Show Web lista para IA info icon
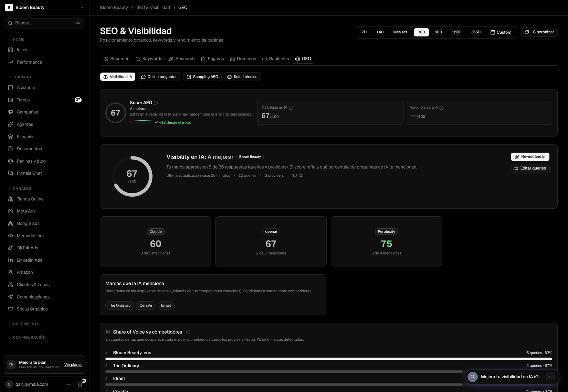Viewport: 568px width, 392px height. point(442,108)
